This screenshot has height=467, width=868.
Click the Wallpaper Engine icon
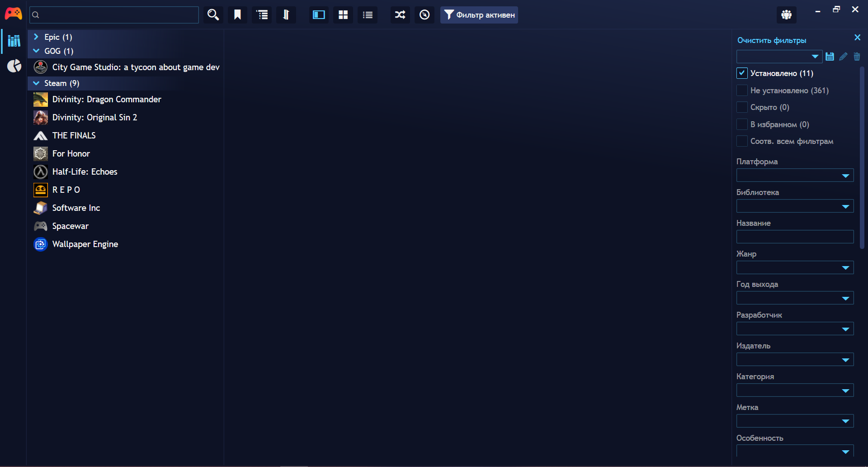click(41, 244)
